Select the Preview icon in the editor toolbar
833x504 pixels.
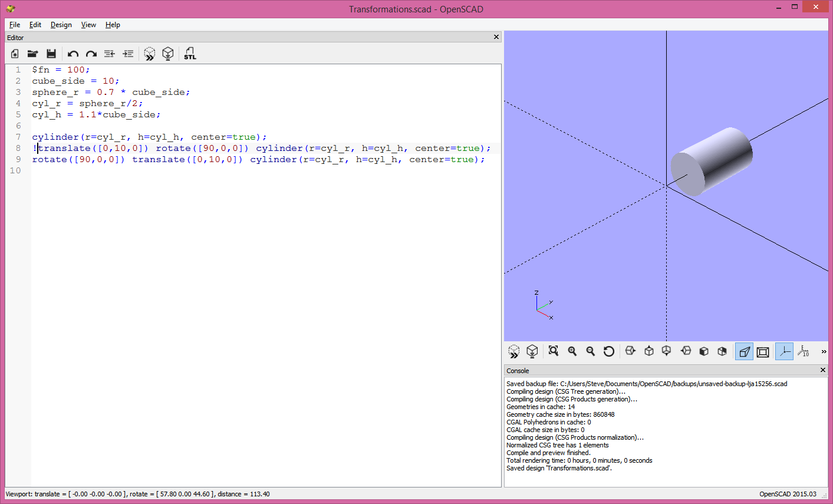149,54
